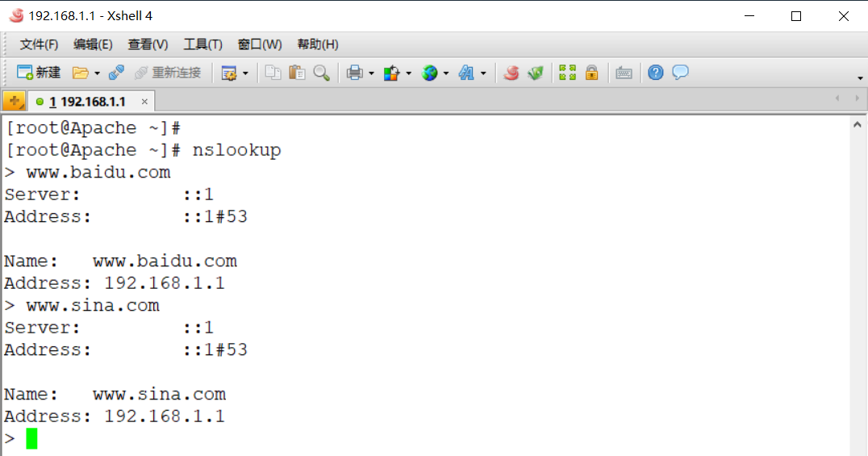Open the 文件(F) menu
Viewport: 868px width, 456px height.
39,44
